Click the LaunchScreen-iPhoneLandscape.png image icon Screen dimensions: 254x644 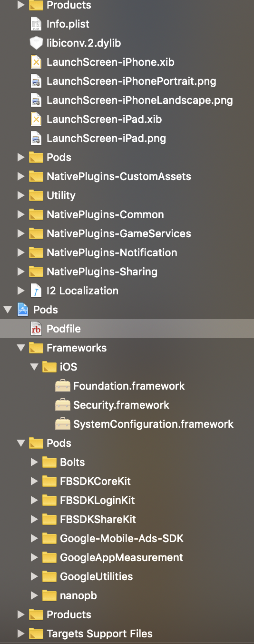pyautogui.click(x=36, y=100)
